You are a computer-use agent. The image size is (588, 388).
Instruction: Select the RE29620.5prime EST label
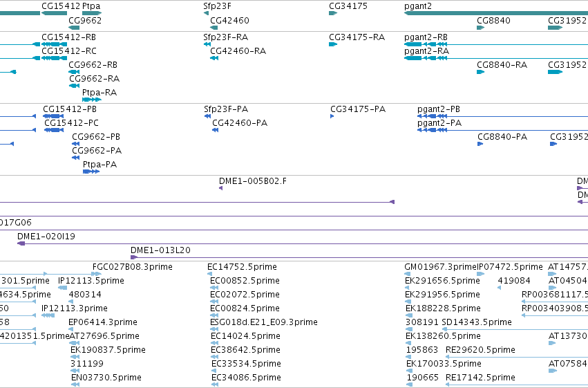coord(480,350)
